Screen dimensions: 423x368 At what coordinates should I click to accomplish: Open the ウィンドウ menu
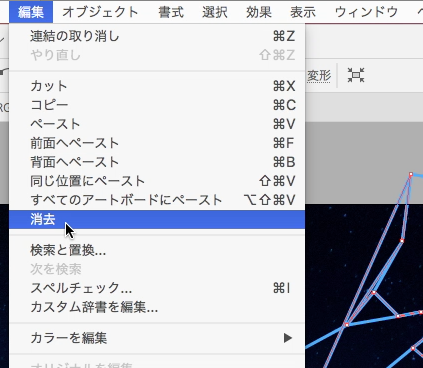coord(366,12)
